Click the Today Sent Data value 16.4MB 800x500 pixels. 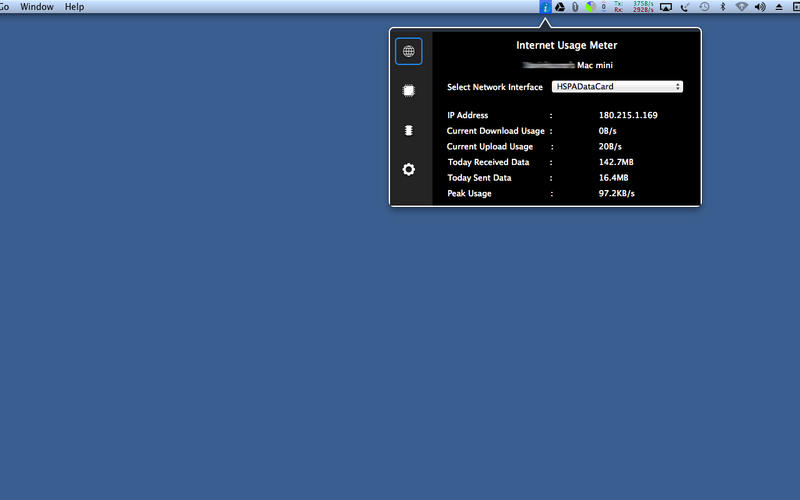pyautogui.click(x=613, y=178)
